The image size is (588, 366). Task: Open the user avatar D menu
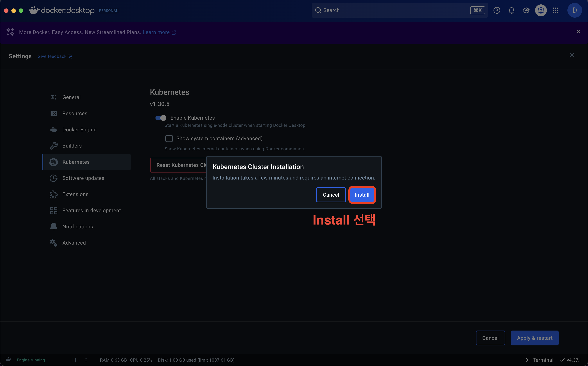tap(574, 10)
